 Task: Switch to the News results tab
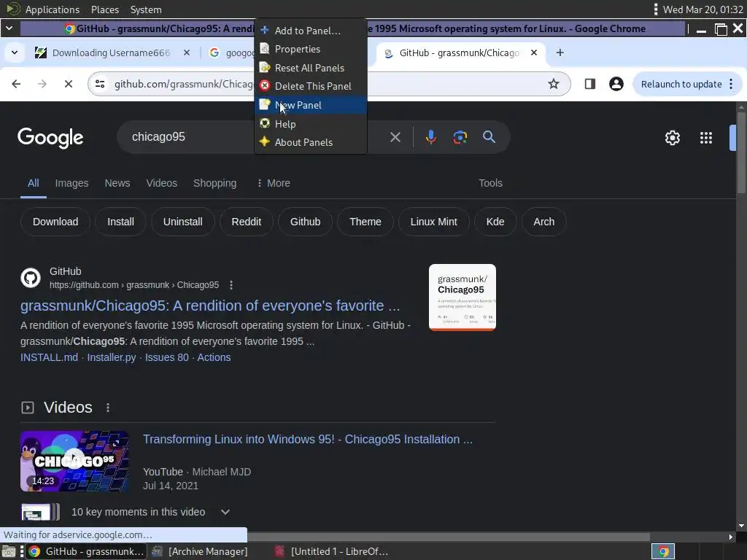pyautogui.click(x=117, y=183)
